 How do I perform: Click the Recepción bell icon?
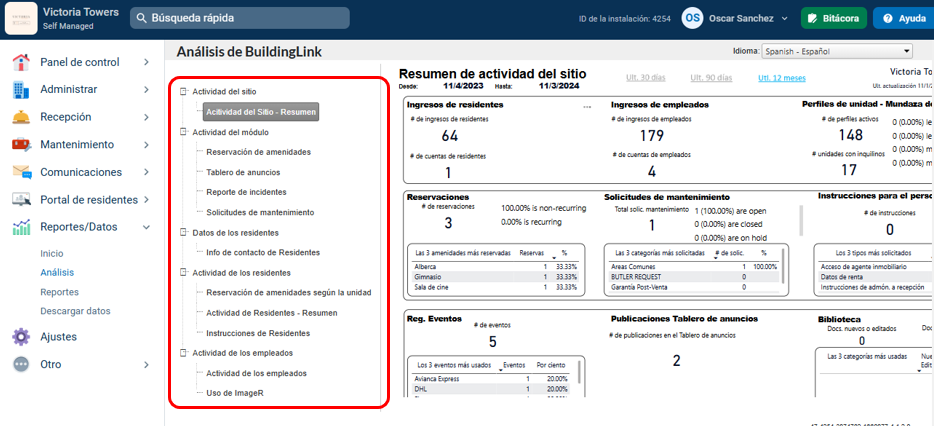pyautogui.click(x=21, y=117)
